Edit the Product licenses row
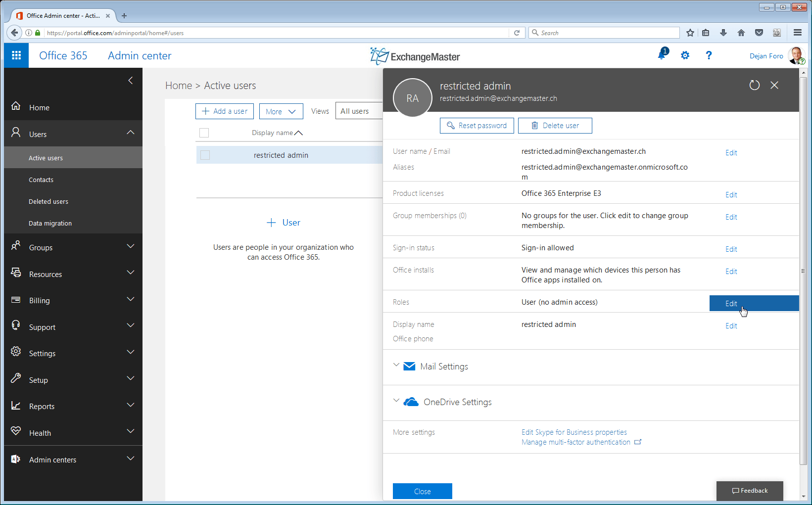The image size is (812, 505). point(731,195)
